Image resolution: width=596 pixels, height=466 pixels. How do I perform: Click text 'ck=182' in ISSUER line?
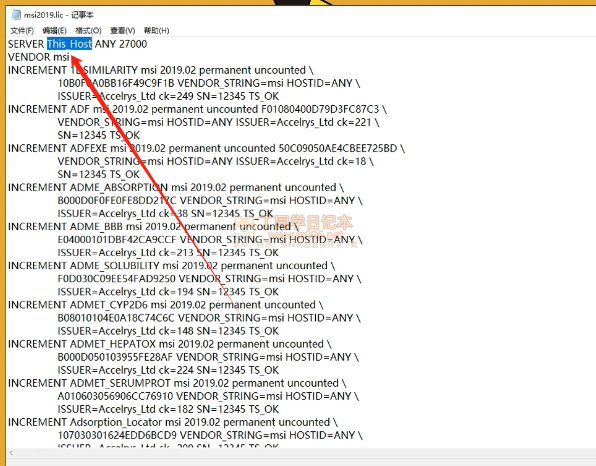(176, 409)
